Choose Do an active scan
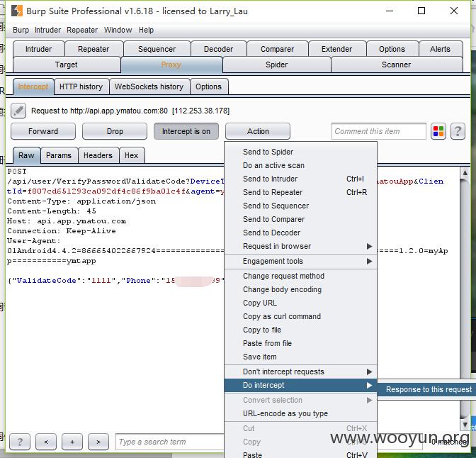This screenshot has height=458, width=476. (x=300, y=165)
